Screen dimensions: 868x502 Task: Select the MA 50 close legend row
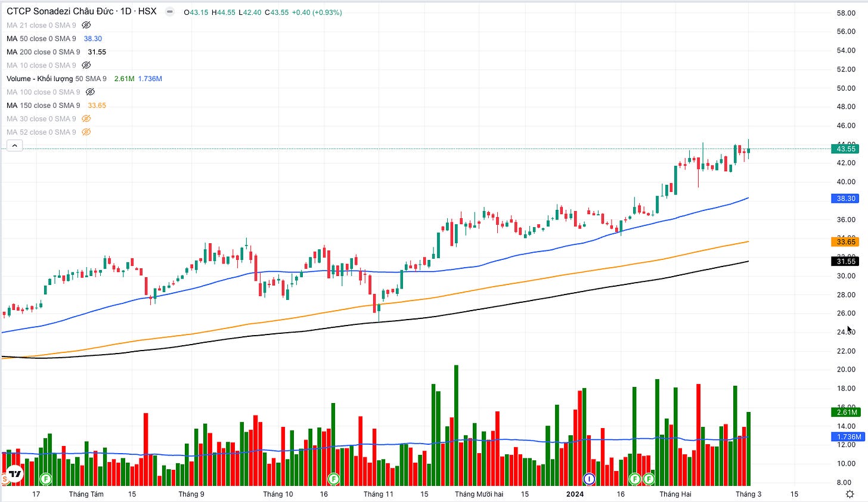54,38
